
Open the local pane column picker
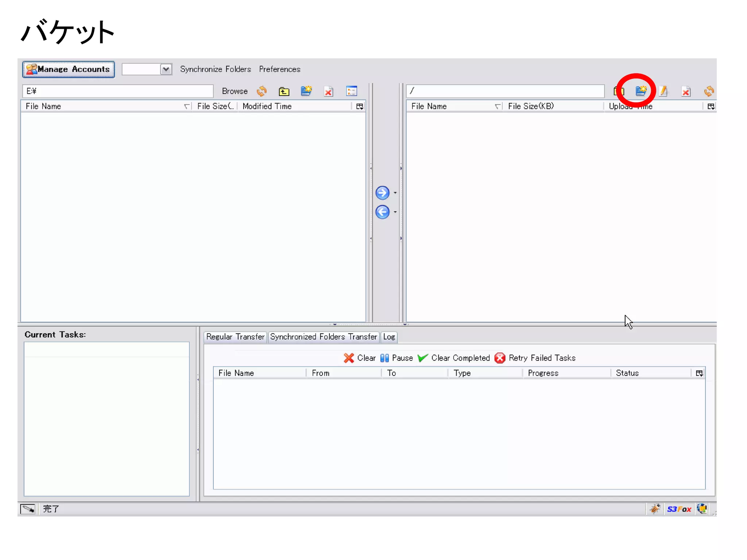click(360, 106)
